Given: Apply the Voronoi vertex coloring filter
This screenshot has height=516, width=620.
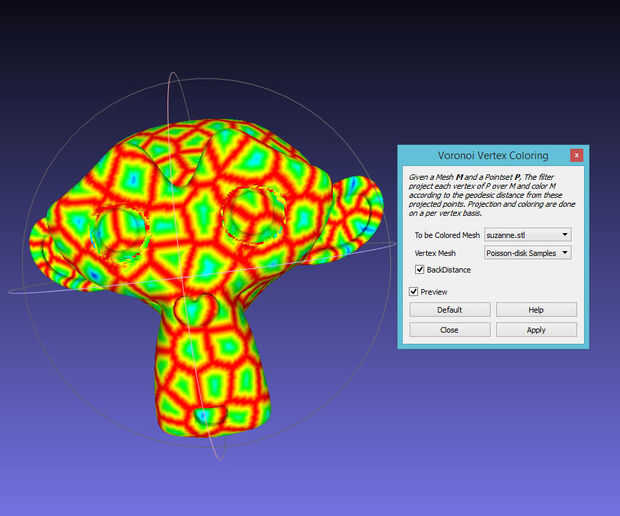Looking at the screenshot, I should point(536,330).
